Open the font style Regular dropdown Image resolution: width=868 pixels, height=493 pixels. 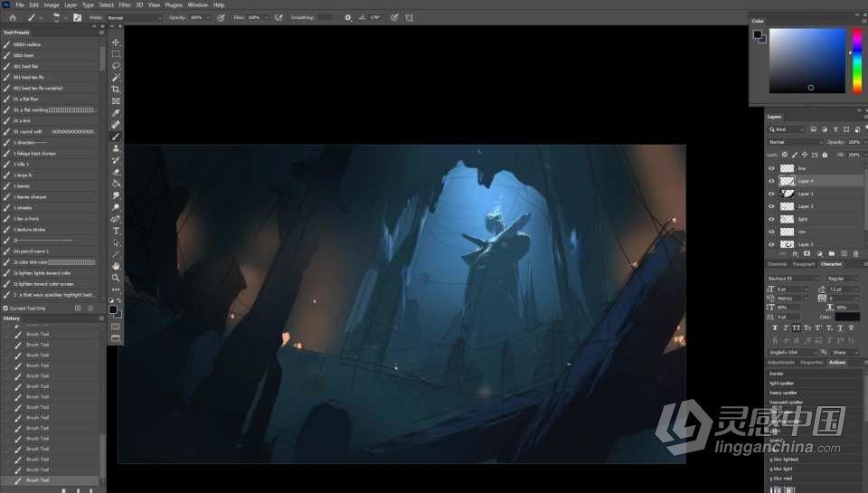pos(842,278)
